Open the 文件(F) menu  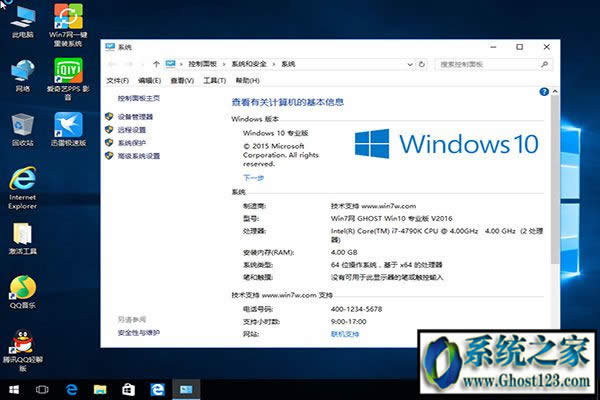[x=118, y=80]
